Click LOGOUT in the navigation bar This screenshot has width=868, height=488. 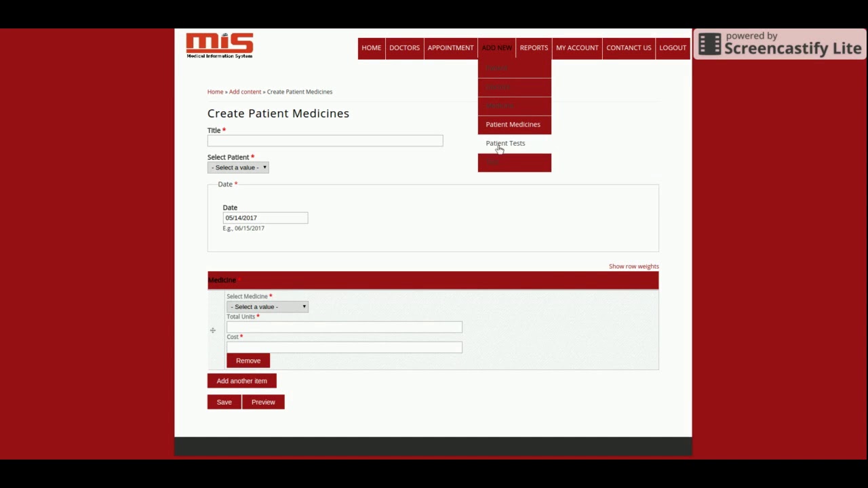673,48
